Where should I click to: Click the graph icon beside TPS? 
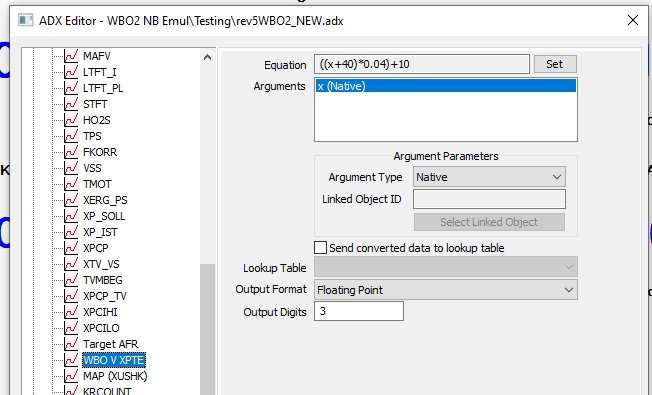pyautogui.click(x=71, y=136)
